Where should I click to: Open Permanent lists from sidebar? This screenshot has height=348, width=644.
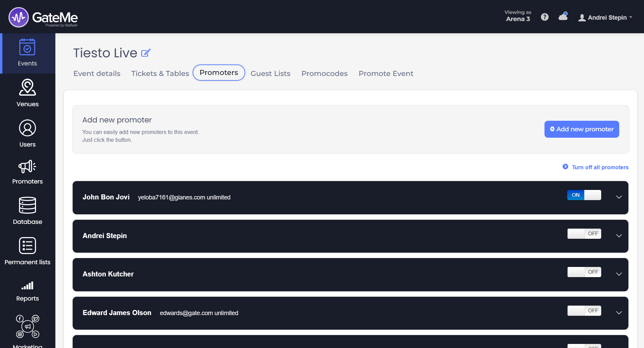coord(27,246)
